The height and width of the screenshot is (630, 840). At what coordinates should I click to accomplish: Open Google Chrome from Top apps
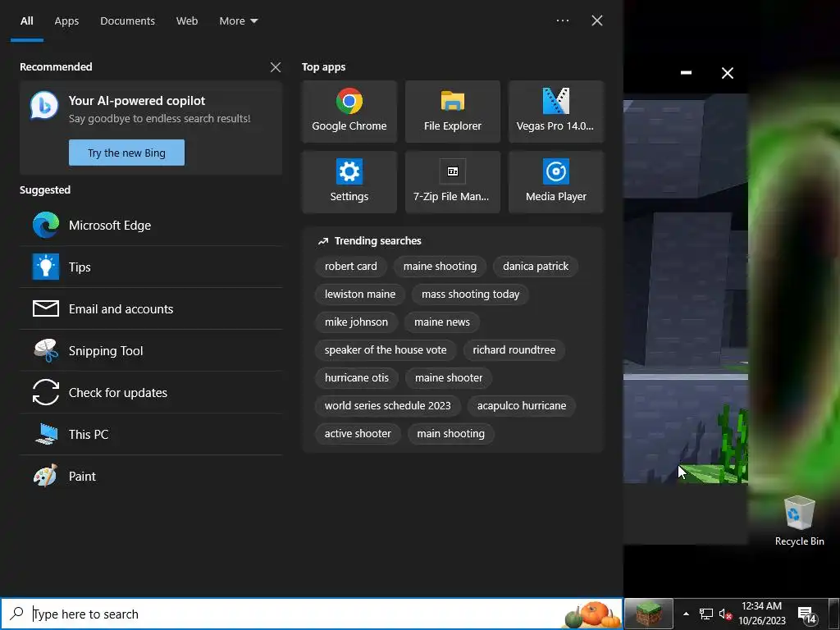[349, 112]
